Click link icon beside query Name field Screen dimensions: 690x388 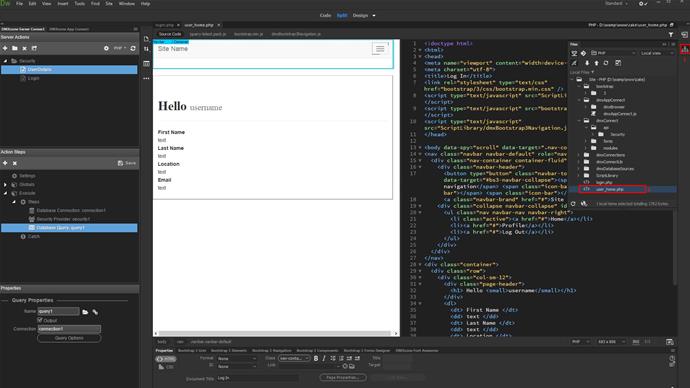coord(95,312)
